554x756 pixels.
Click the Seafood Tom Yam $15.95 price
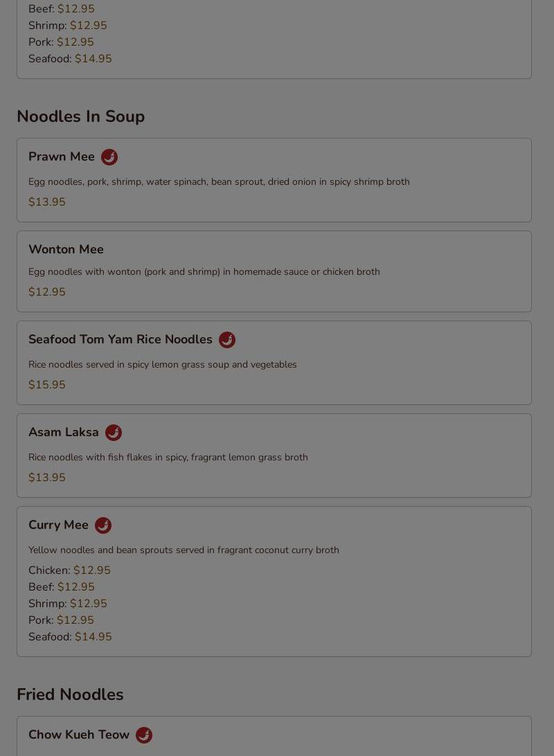coord(47,385)
